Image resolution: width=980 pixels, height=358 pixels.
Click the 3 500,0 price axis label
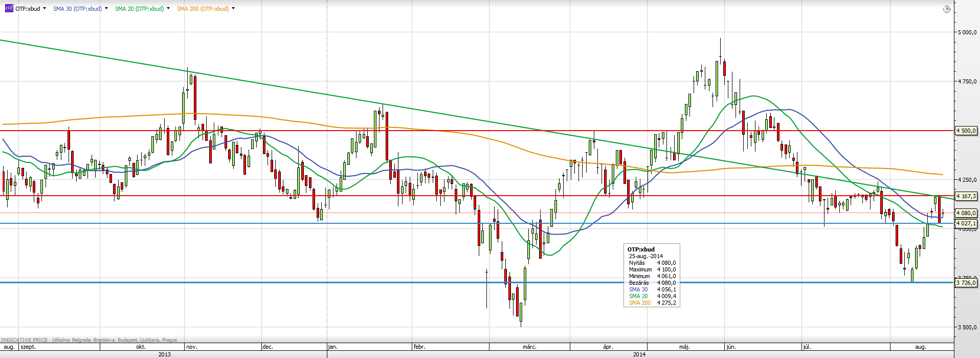967,327
